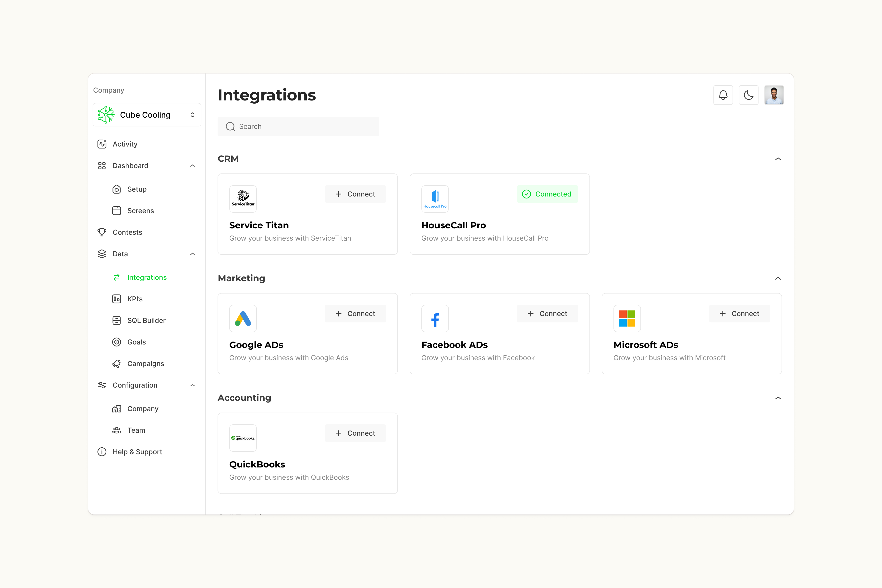
Task: Click the Microsoft logo
Action: tap(627, 318)
